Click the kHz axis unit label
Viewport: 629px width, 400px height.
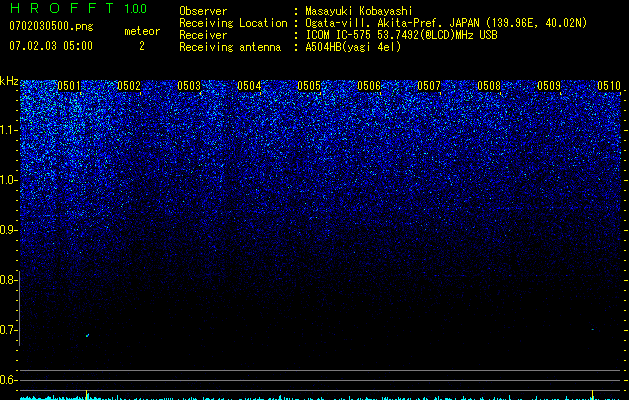[x=9, y=81]
